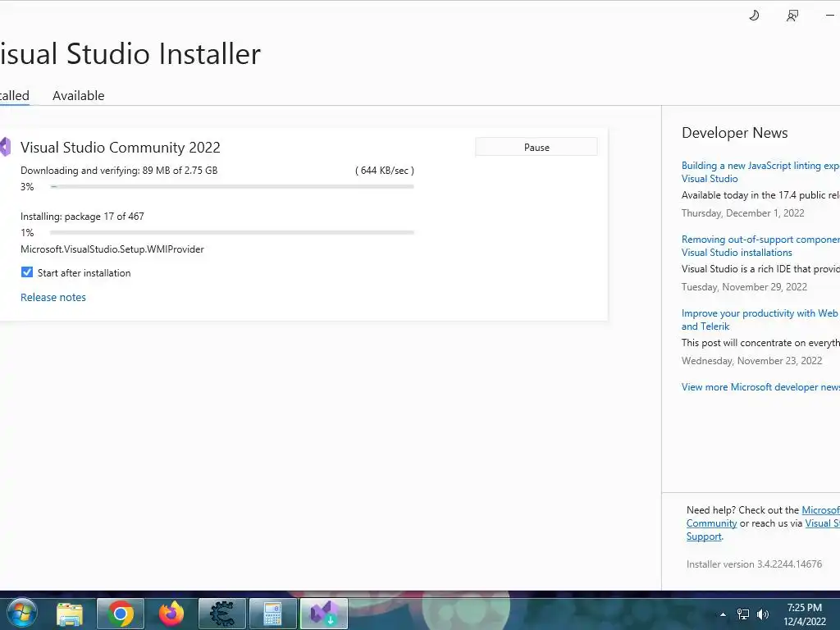Click Microsoft.VisualStudio.Setup.WMIProvider package name
The height and width of the screenshot is (630, 840).
point(112,249)
